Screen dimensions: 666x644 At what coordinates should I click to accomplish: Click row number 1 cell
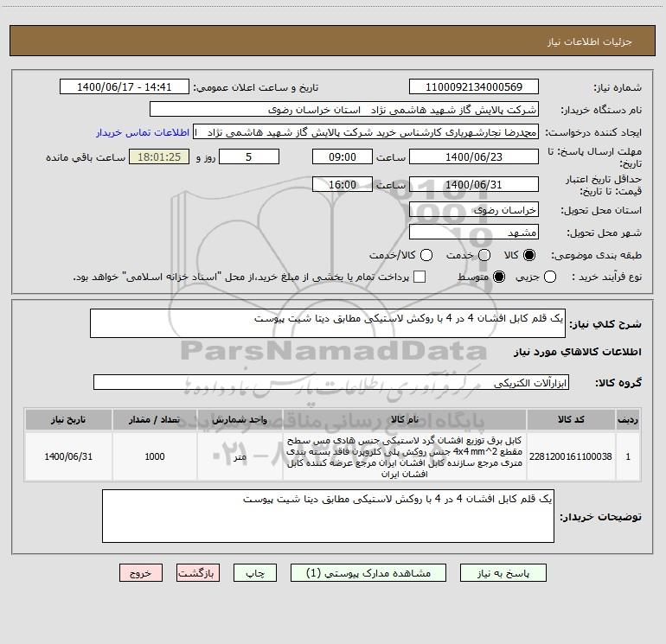coord(628,456)
